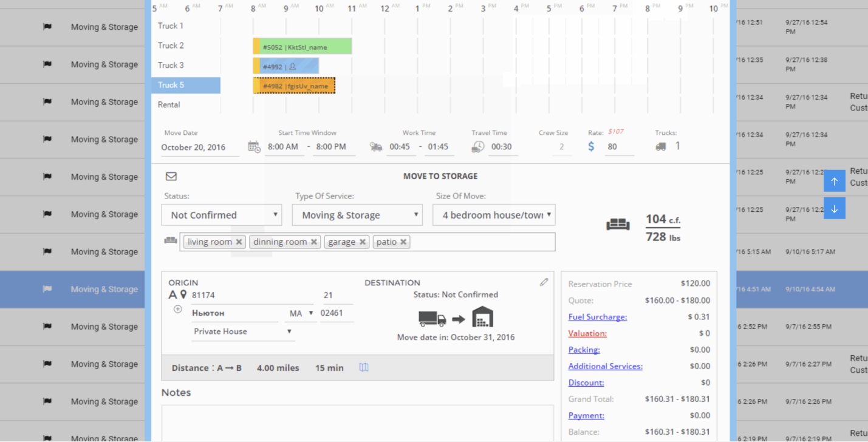Click the pencil edit icon in Destination

[x=544, y=282]
